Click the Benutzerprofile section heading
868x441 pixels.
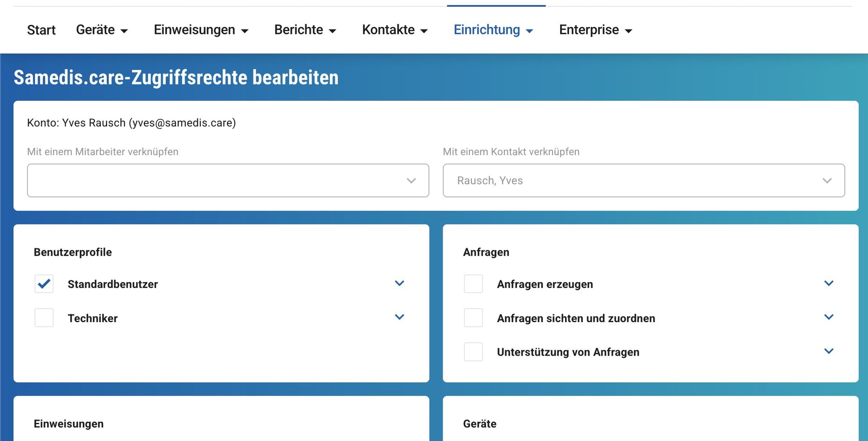click(x=73, y=252)
